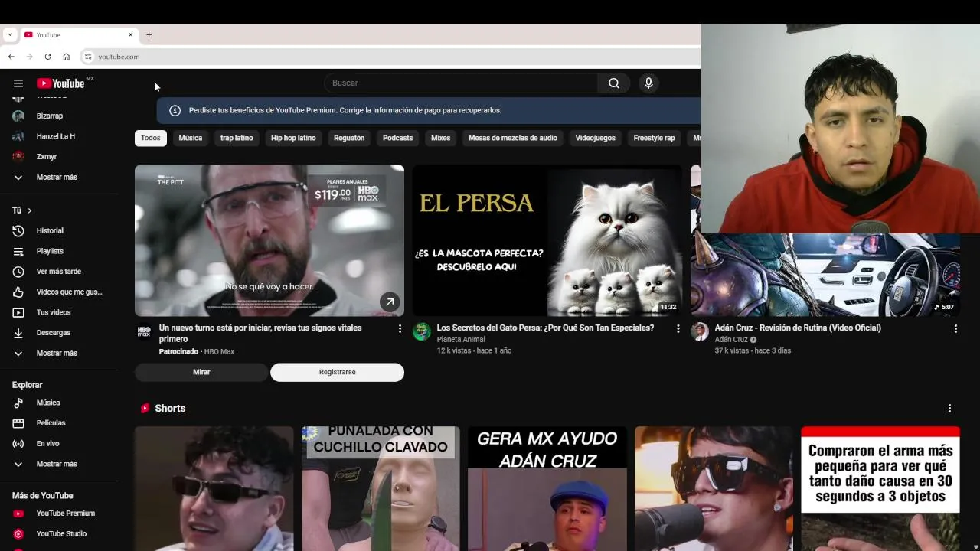This screenshot has height=551, width=980.
Task: Select the Hip hop latino chip
Action: tap(293, 138)
